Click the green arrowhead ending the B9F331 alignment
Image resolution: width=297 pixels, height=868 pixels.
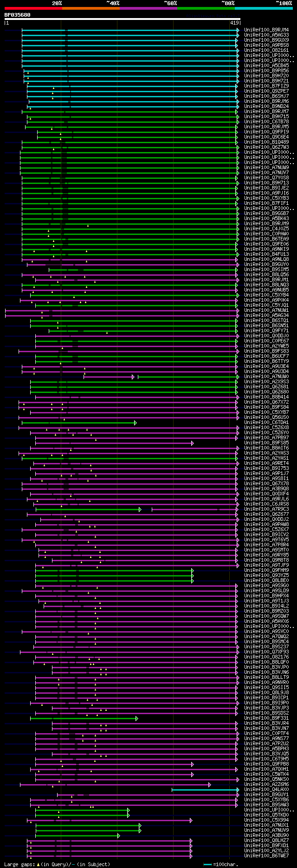(136, 718)
